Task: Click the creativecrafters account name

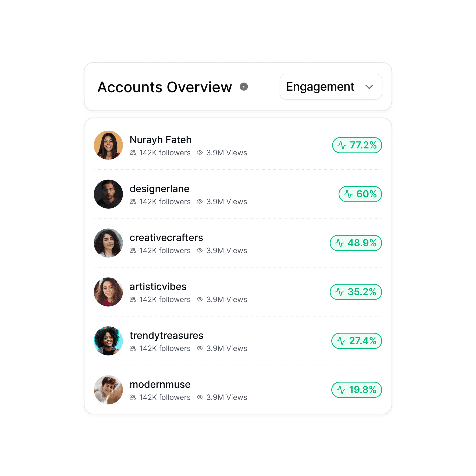Action: coord(166,238)
